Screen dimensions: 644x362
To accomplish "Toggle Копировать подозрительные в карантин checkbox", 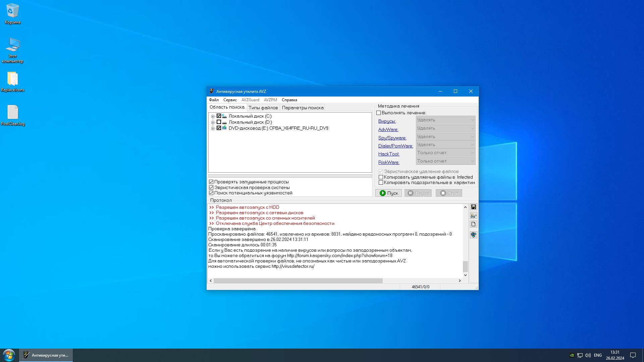I will click(381, 183).
